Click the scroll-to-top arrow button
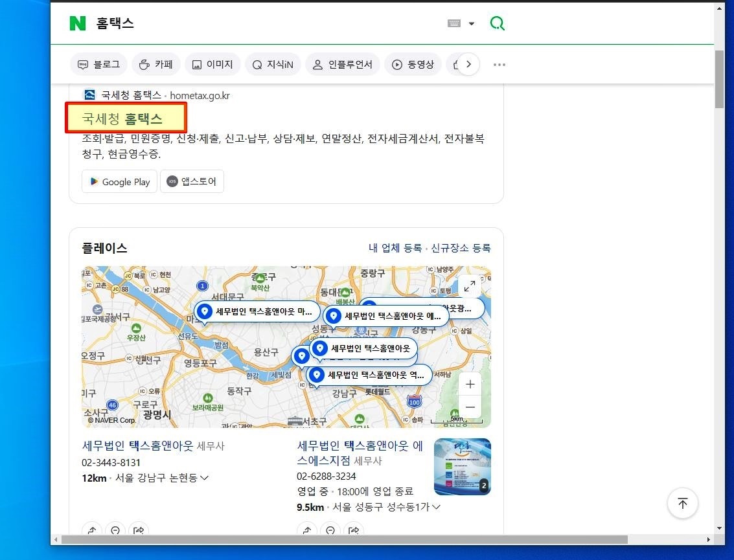Viewport: 734px width, 560px height. tap(682, 504)
